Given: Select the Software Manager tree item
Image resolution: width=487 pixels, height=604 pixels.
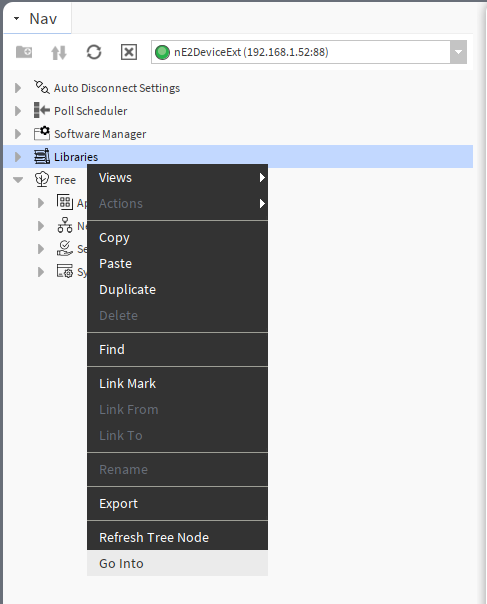Looking at the screenshot, I should click(x=100, y=134).
